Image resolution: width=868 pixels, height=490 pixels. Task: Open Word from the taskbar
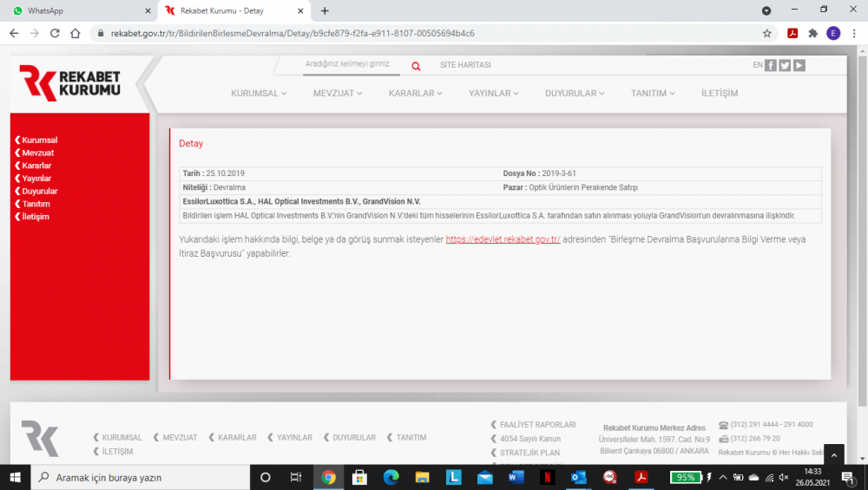[x=516, y=477]
